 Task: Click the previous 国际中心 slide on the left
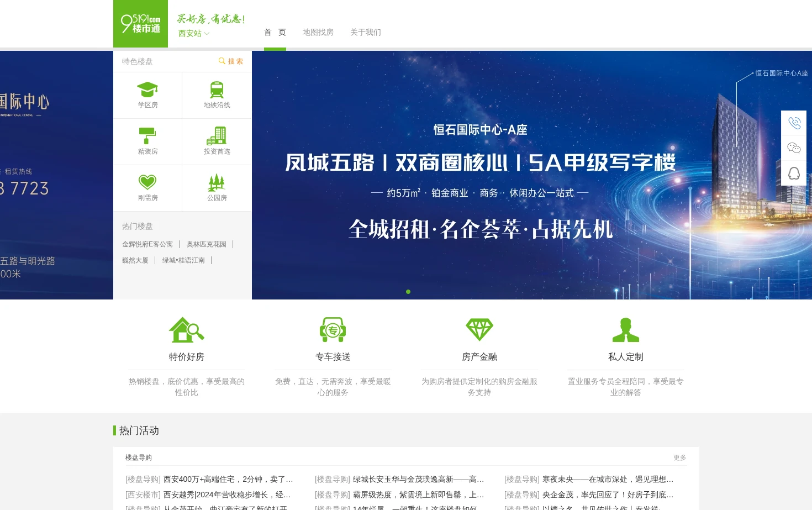point(56,175)
